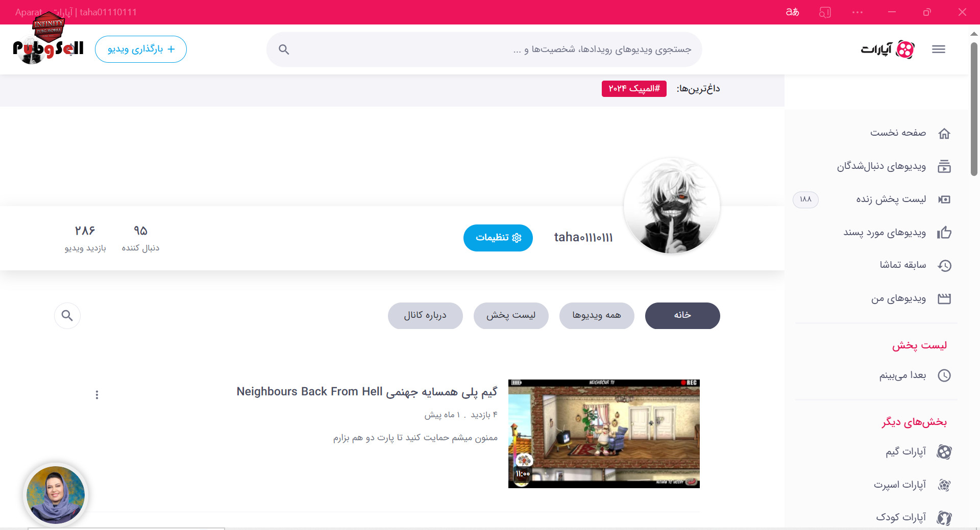Image resolution: width=980 pixels, height=530 pixels.
Task: Select the درباره کانال tab
Action: pyautogui.click(x=425, y=316)
